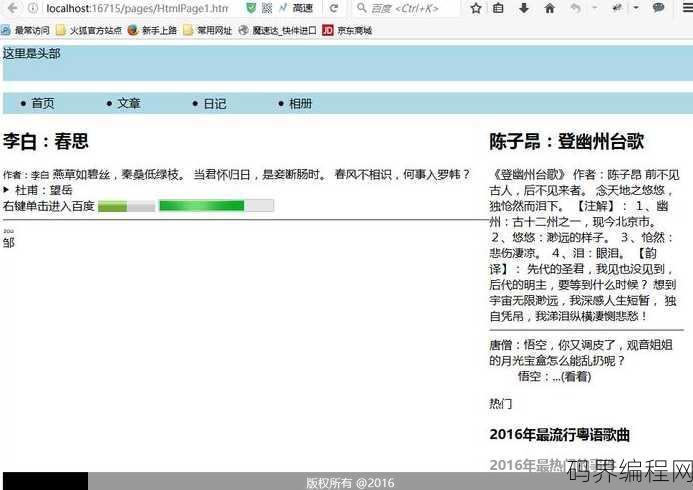
Task: Go back with the browser back arrow
Action: [12, 8]
